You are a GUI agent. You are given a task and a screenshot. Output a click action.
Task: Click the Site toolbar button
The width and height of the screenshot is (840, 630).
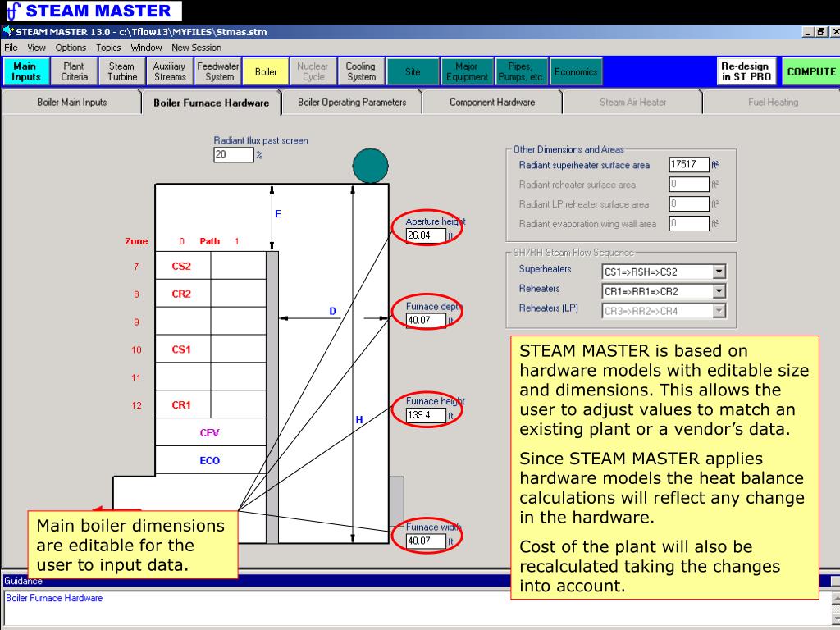point(413,71)
